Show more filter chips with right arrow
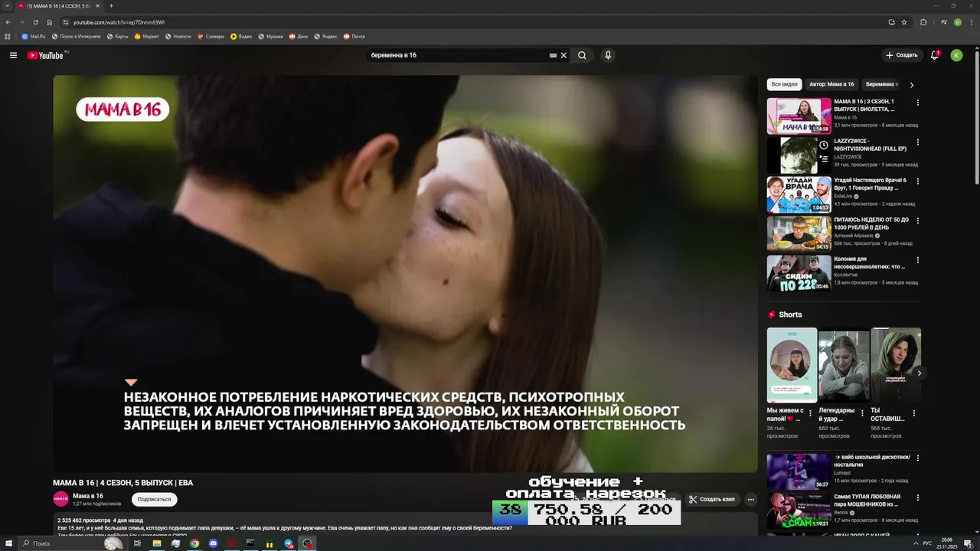This screenshot has height=551, width=980. (911, 85)
